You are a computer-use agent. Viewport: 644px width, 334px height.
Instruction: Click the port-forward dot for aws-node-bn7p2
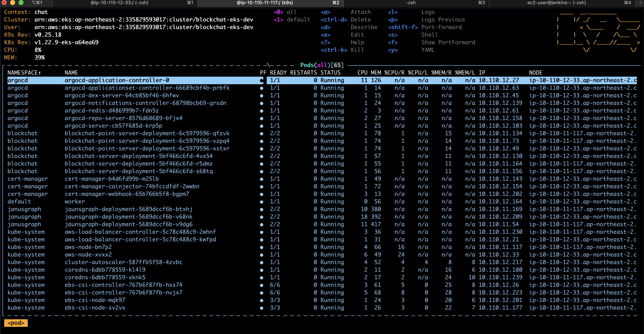pyautogui.click(x=261, y=247)
